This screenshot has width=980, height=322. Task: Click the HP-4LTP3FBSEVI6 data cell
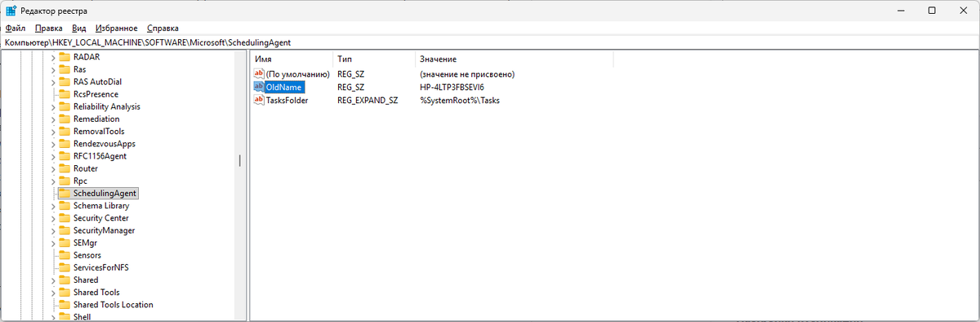point(452,87)
